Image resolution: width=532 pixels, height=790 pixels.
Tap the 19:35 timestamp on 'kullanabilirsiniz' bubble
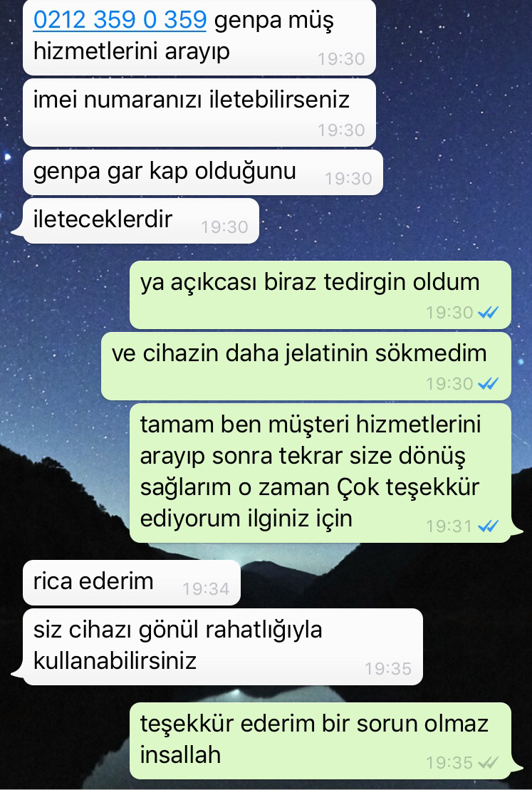pos(388,669)
